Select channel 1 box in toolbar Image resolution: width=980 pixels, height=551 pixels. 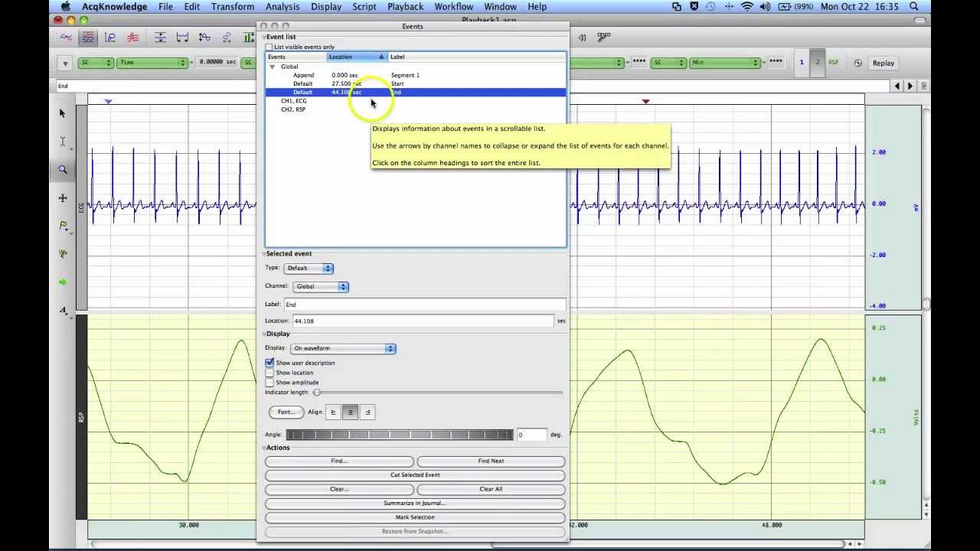click(x=802, y=63)
